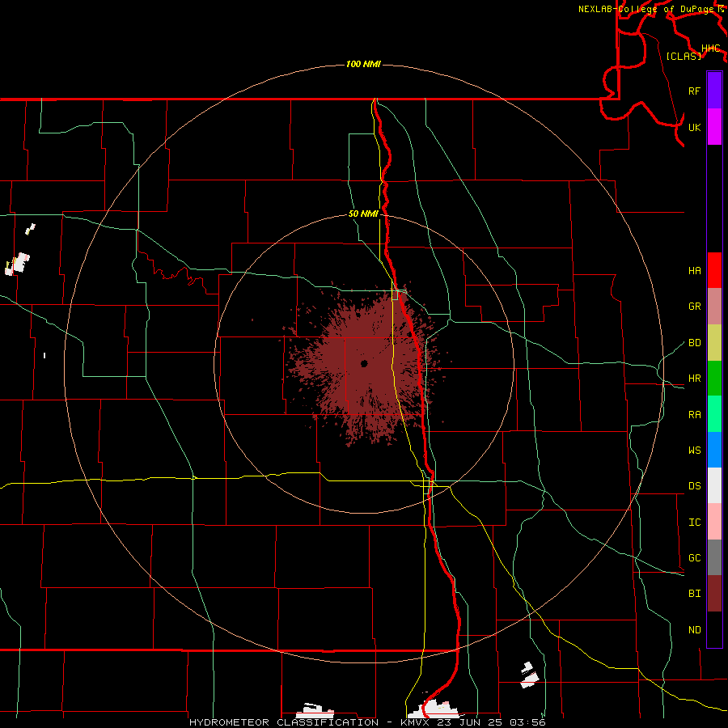728x728 pixels.
Task: Click the RA legend label
Action: click(x=694, y=414)
